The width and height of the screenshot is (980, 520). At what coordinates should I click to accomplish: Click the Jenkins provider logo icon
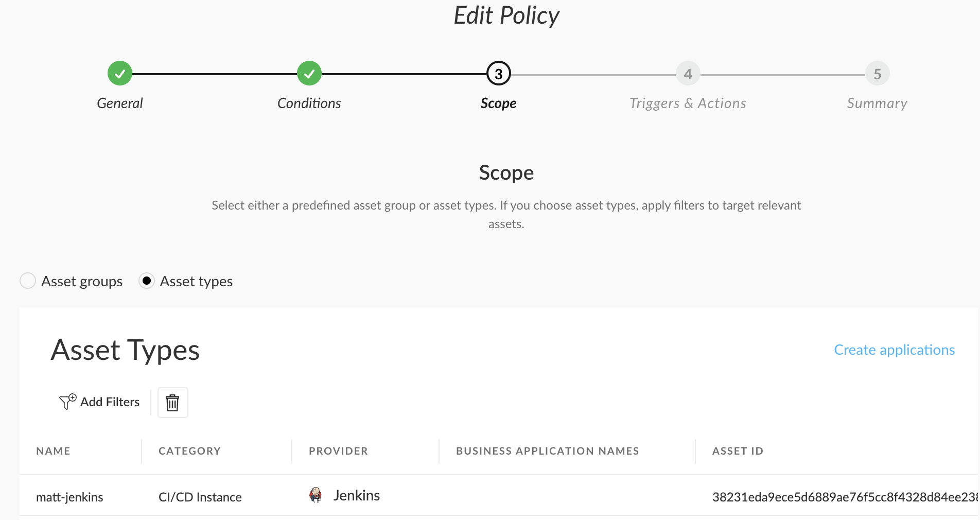(x=316, y=495)
